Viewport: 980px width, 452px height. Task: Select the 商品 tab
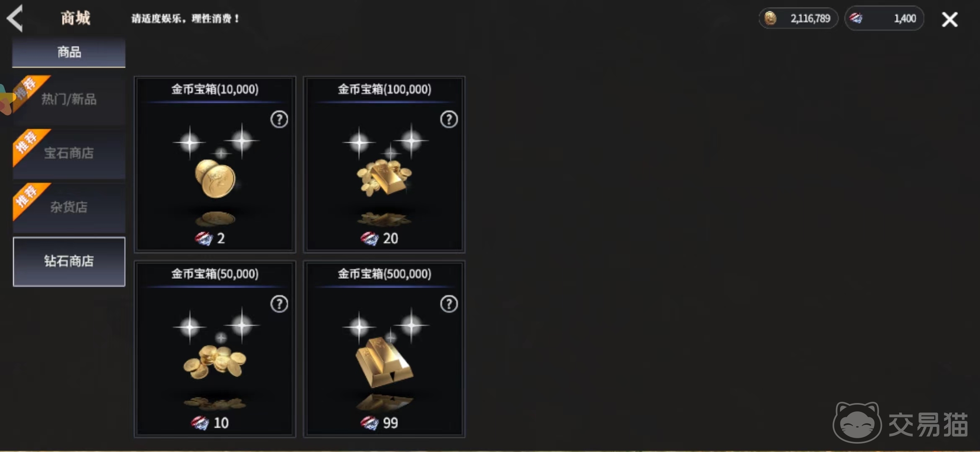[x=69, y=52]
